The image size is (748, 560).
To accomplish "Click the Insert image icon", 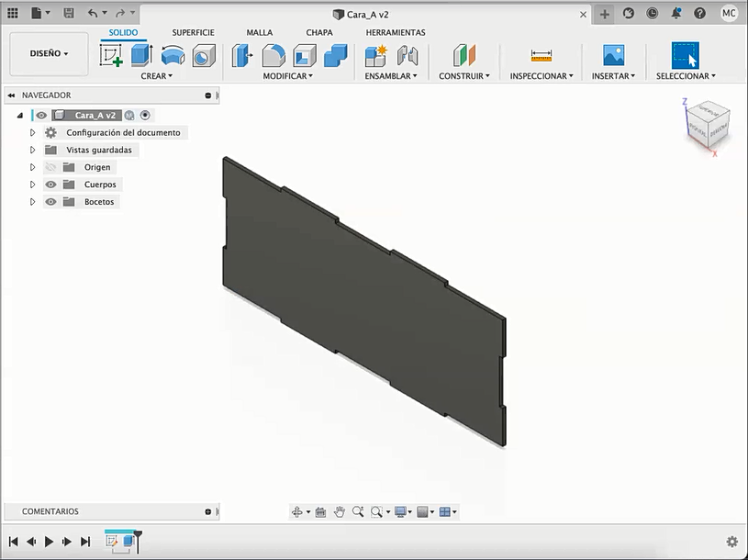I will click(x=613, y=55).
